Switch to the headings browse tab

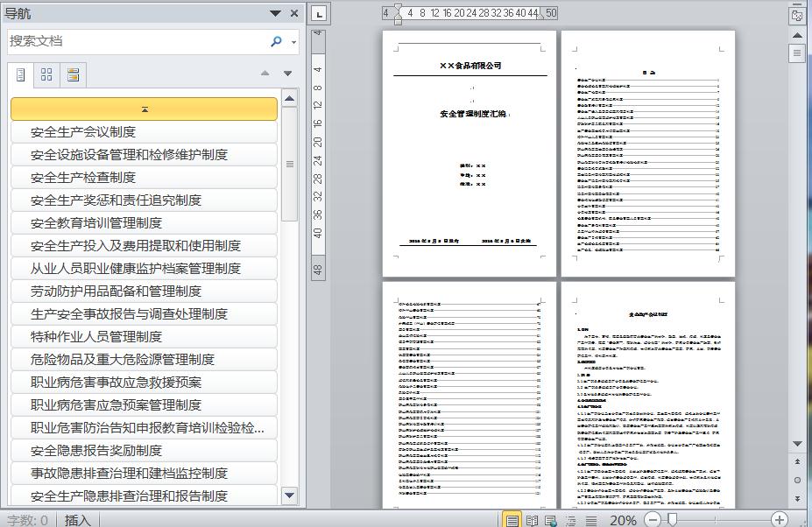coord(21,75)
